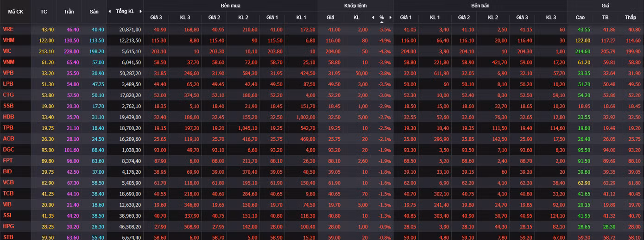Click the Khớp lệnh group header

click(355, 6)
